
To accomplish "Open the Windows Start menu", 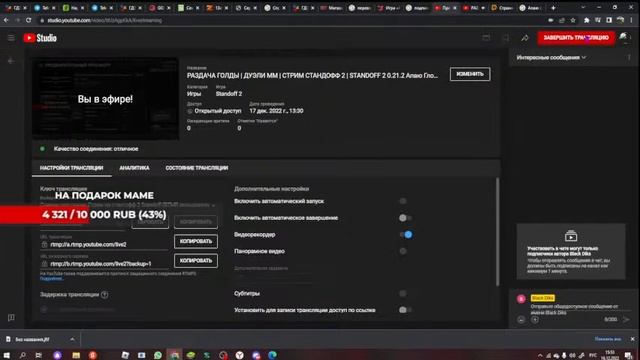I will tap(7, 355).
